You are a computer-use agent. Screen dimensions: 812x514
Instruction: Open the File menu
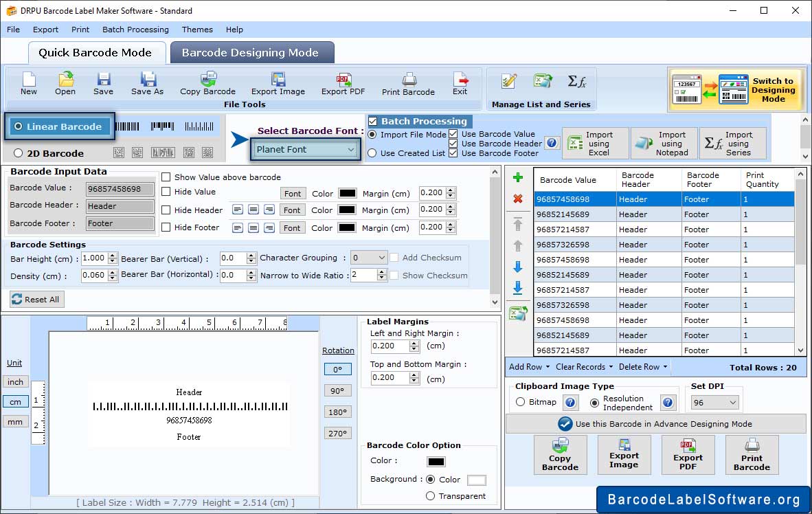[14, 30]
